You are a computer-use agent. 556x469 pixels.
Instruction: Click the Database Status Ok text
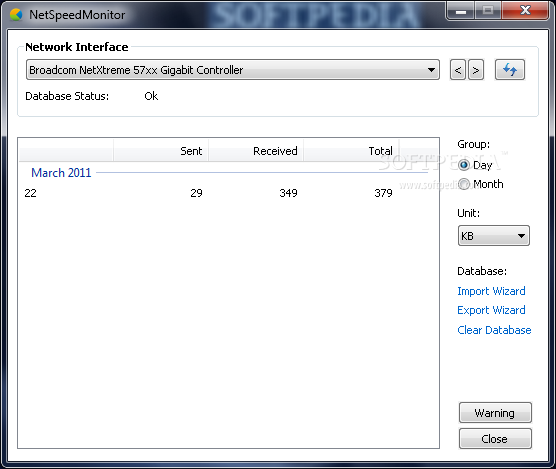(x=151, y=96)
